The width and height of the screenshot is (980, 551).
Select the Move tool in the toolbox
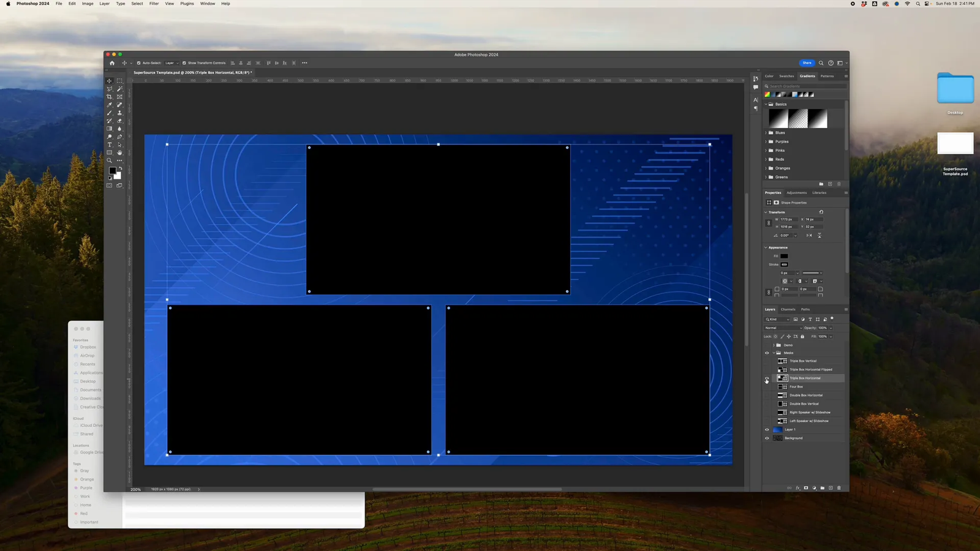coord(109,81)
